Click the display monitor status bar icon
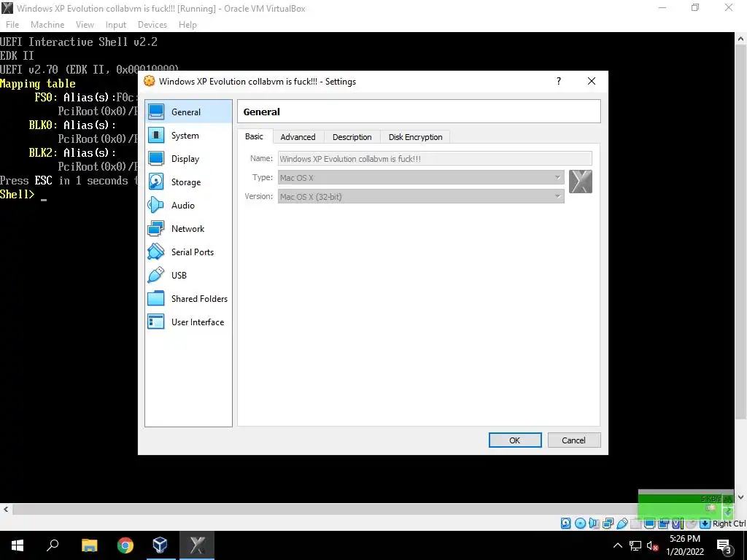747x560 pixels. coord(649,524)
